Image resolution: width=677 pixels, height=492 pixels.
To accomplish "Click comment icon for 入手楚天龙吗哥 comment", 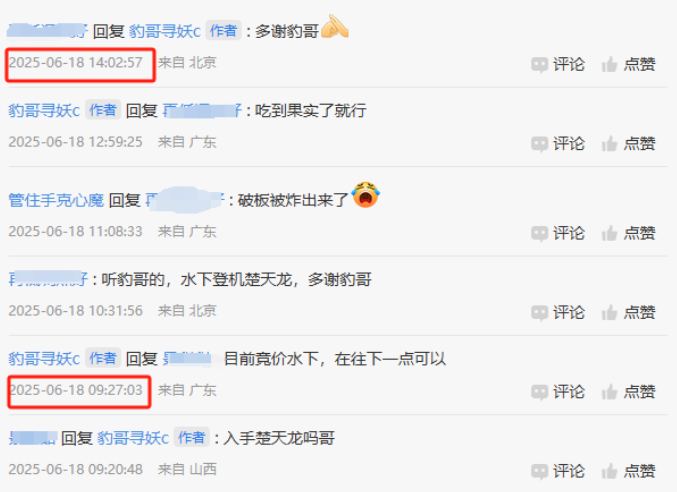I will click(540, 471).
